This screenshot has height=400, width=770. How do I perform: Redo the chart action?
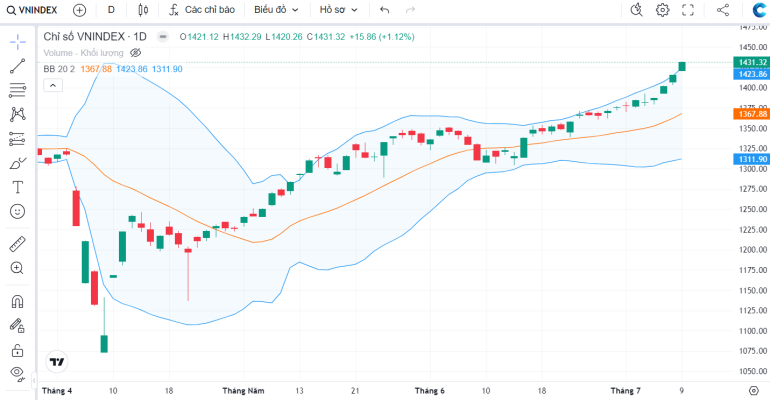point(410,10)
